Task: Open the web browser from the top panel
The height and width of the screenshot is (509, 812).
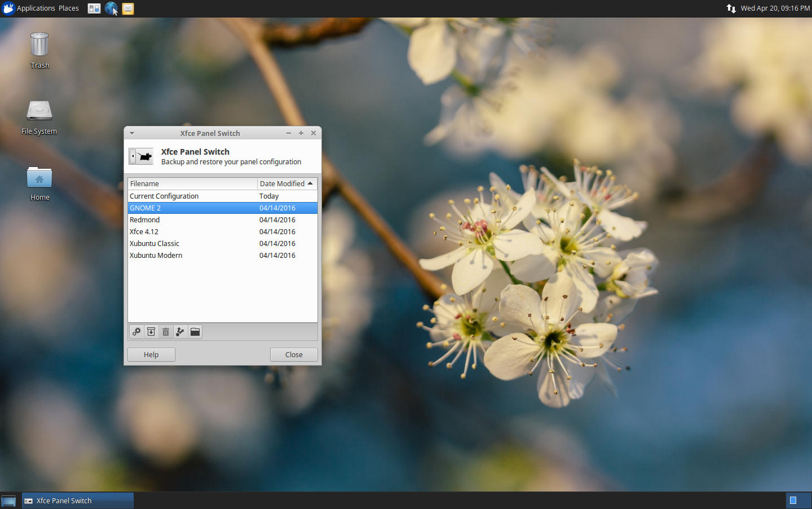Action: [x=111, y=8]
